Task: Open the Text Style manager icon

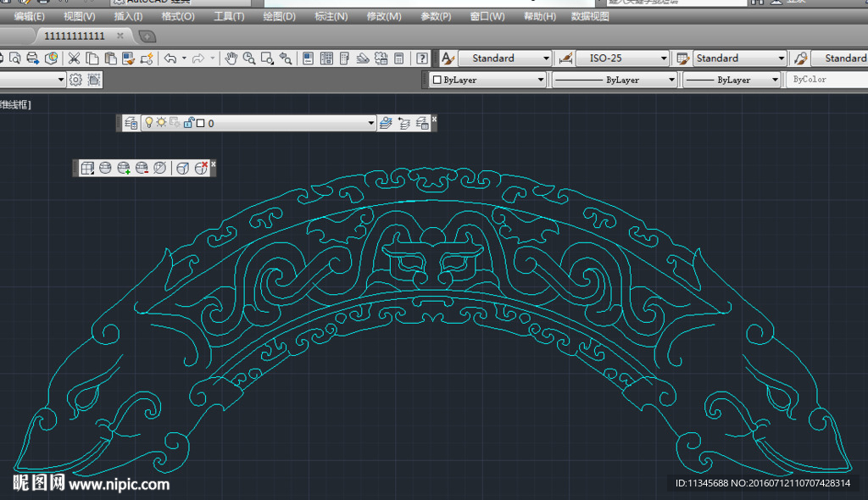Action: coord(448,58)
